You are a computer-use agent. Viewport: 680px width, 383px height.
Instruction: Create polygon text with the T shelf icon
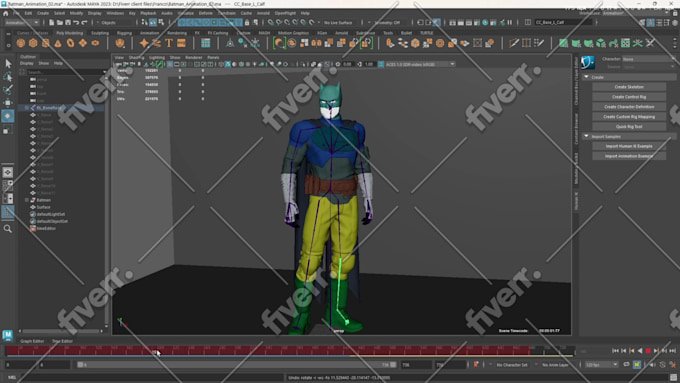coord(169,43)
